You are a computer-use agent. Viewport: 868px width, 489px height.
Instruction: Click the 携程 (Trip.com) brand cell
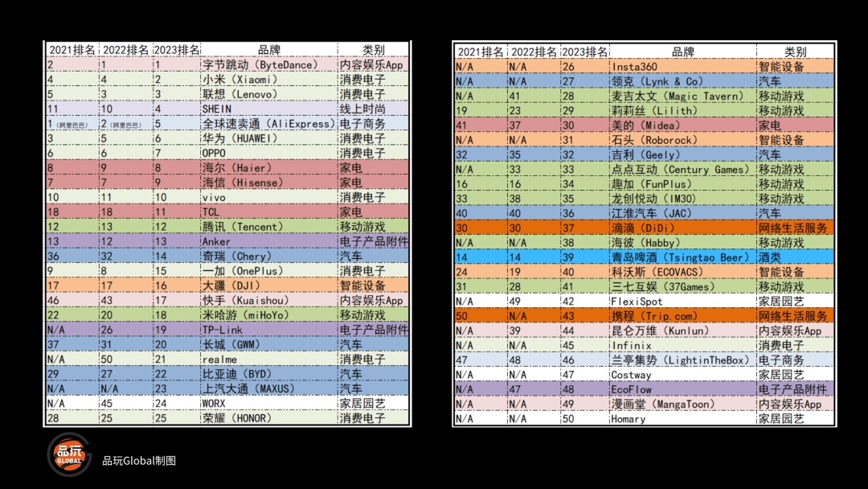pyautogui.click(x=682, y=316)
